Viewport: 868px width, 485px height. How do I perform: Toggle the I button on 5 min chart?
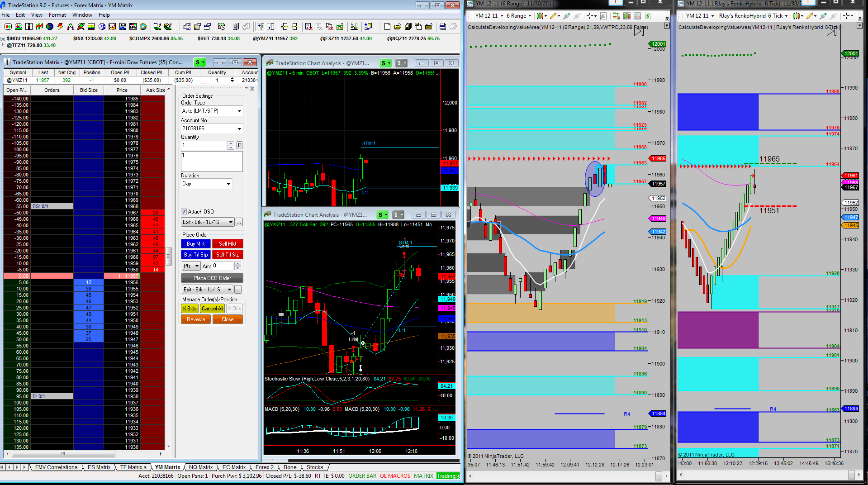(402, 63)
